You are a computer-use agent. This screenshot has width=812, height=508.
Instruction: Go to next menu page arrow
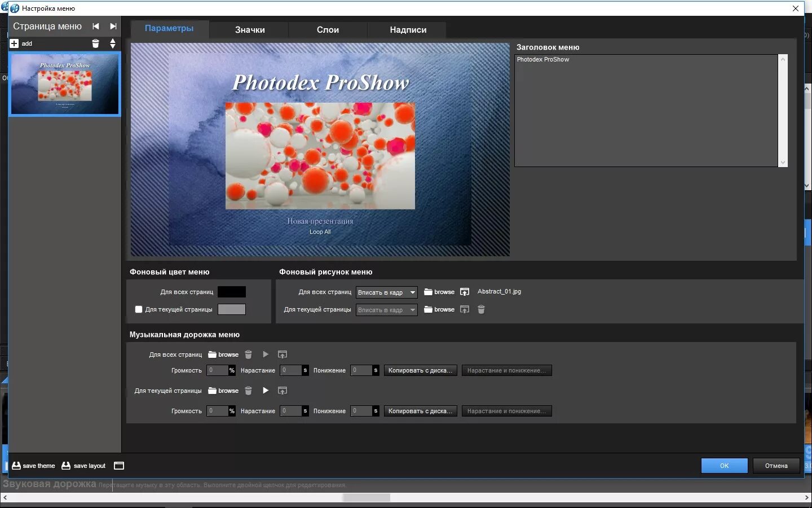point(113,27)
